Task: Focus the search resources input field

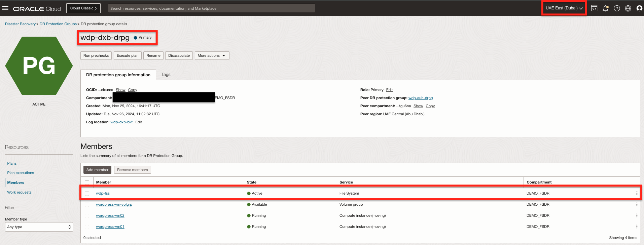Action: (212, 8)
